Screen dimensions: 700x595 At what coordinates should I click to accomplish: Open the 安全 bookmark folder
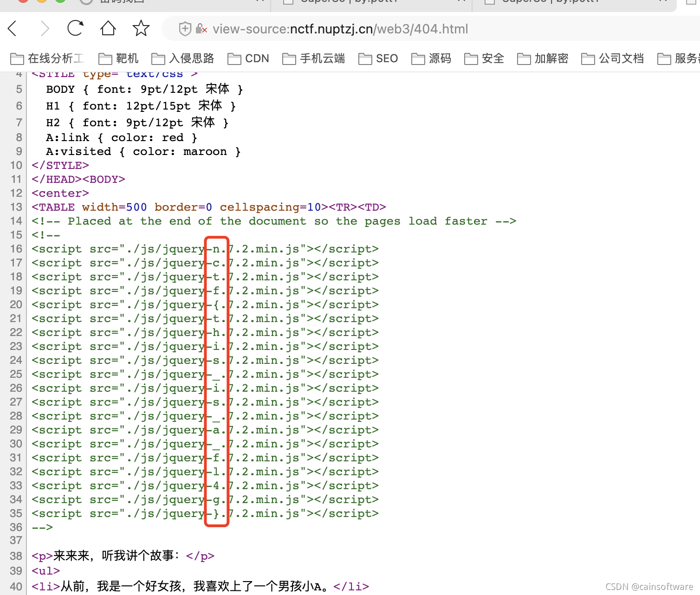coord(484,58)
